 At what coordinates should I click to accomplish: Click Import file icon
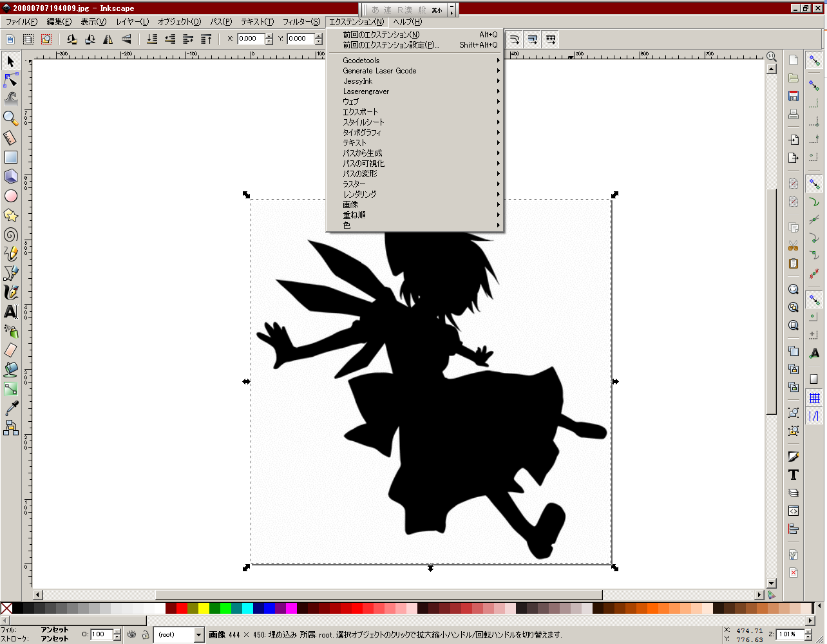pos(794,140)
